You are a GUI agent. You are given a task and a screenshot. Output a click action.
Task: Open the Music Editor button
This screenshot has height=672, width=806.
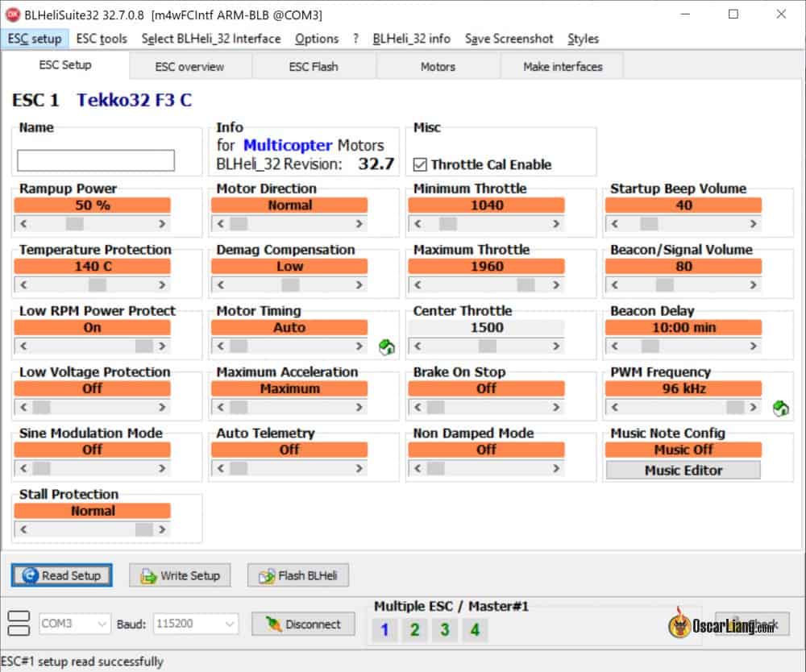(683, 470)
